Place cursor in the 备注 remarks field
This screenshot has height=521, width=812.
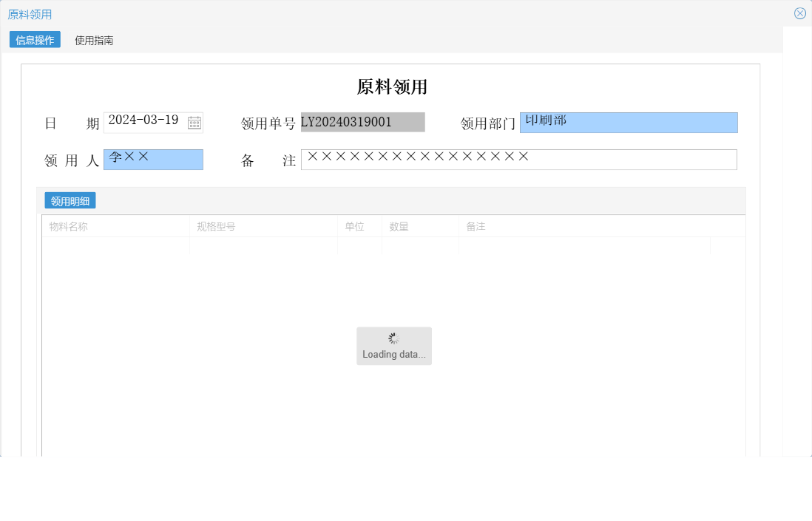[x=518, y=159]
